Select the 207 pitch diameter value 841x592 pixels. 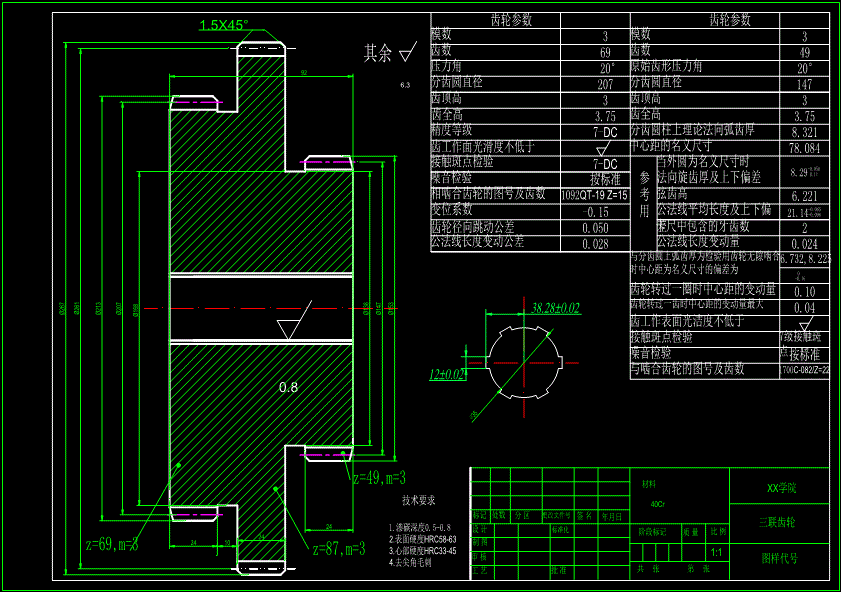point(605,85)
